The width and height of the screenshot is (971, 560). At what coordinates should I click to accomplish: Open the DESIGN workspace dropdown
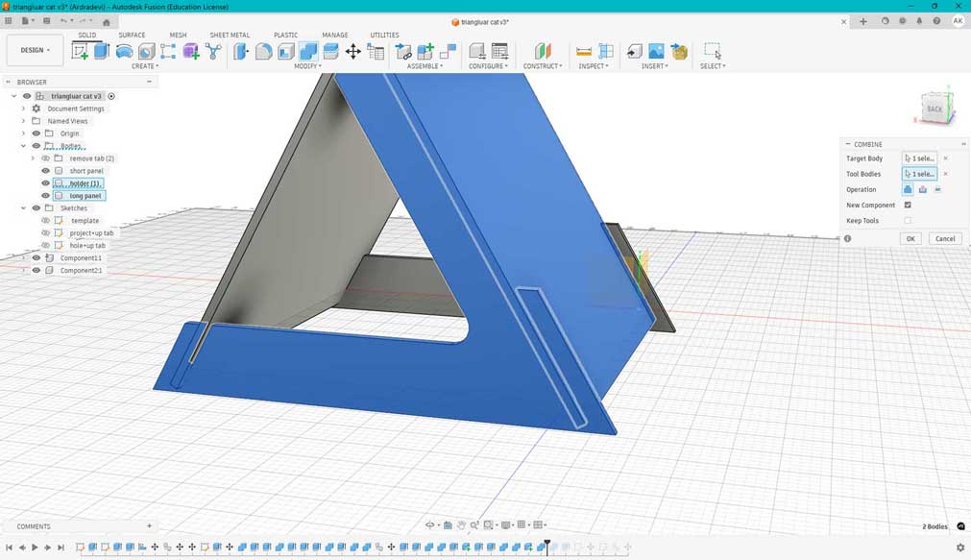[x=35, y=50]
